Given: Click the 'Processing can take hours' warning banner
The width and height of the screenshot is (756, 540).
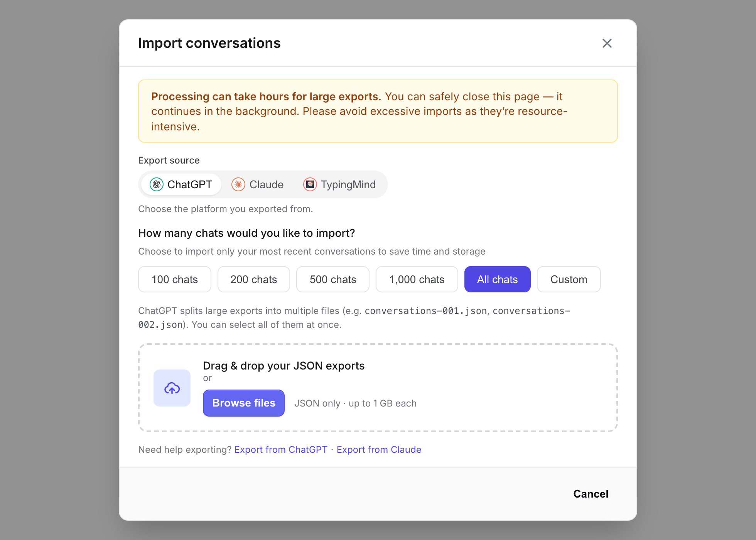Looking at the screenshot, I should (x=378, y=111).
